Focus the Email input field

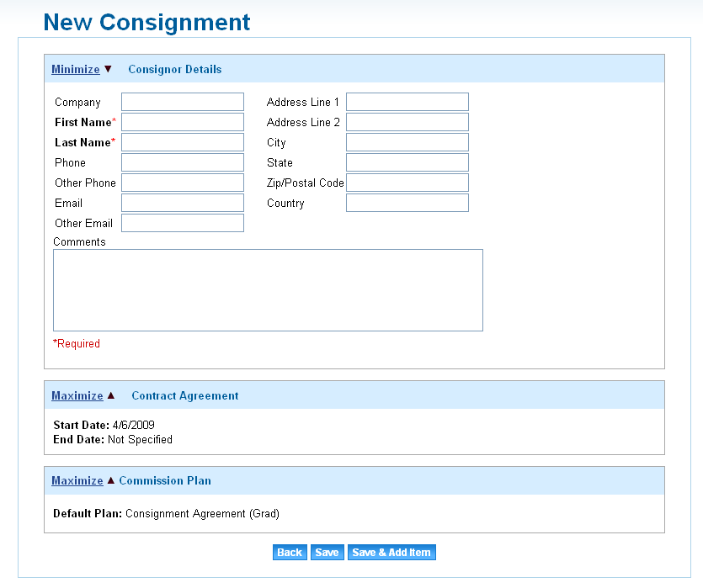tap(183, 203)
